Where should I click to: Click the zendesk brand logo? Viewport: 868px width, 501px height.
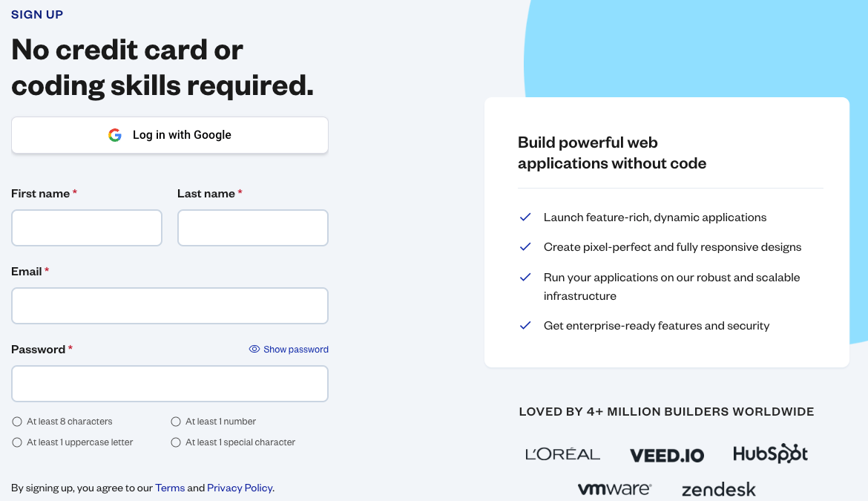coord(718,489)
